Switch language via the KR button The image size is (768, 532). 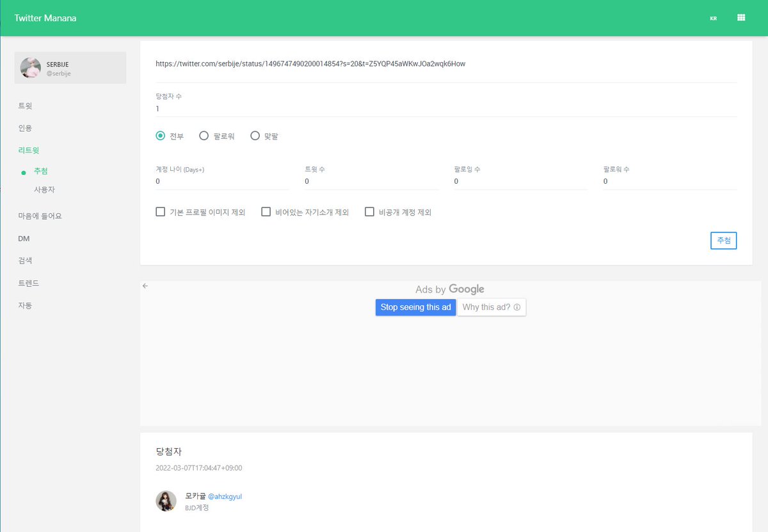pos(713,19)
